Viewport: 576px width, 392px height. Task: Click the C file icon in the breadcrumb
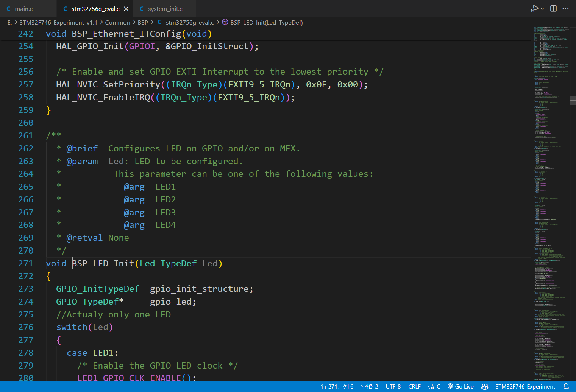pos(159,22)
